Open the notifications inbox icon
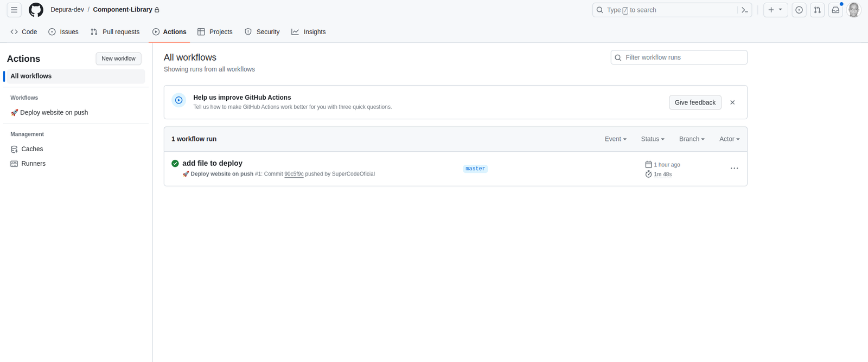Viewport: 868px width, 362px height. [x=835, y=10]
